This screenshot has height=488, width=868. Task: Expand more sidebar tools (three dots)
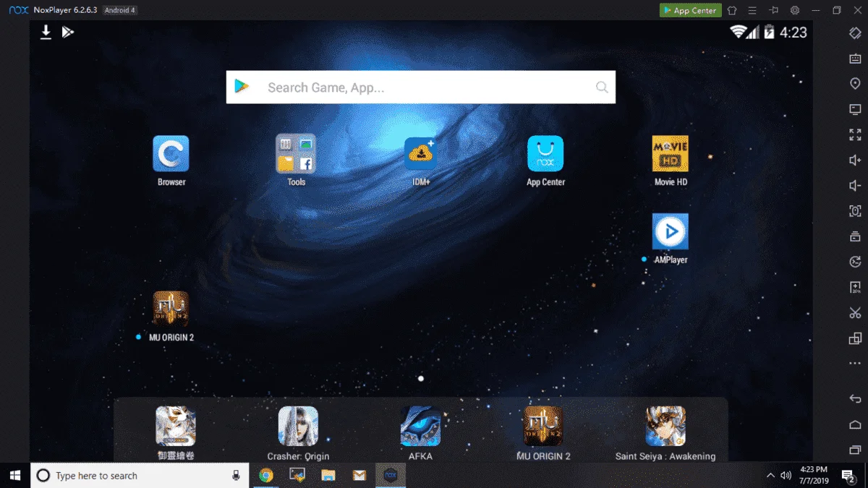(x=855, y=364)
